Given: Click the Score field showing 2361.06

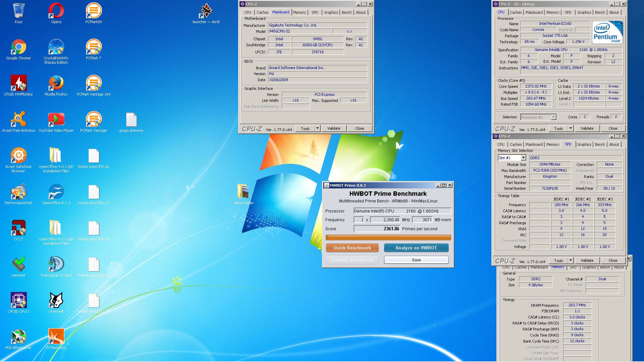Looking at the screenshot, I should [x=377, y=229].
